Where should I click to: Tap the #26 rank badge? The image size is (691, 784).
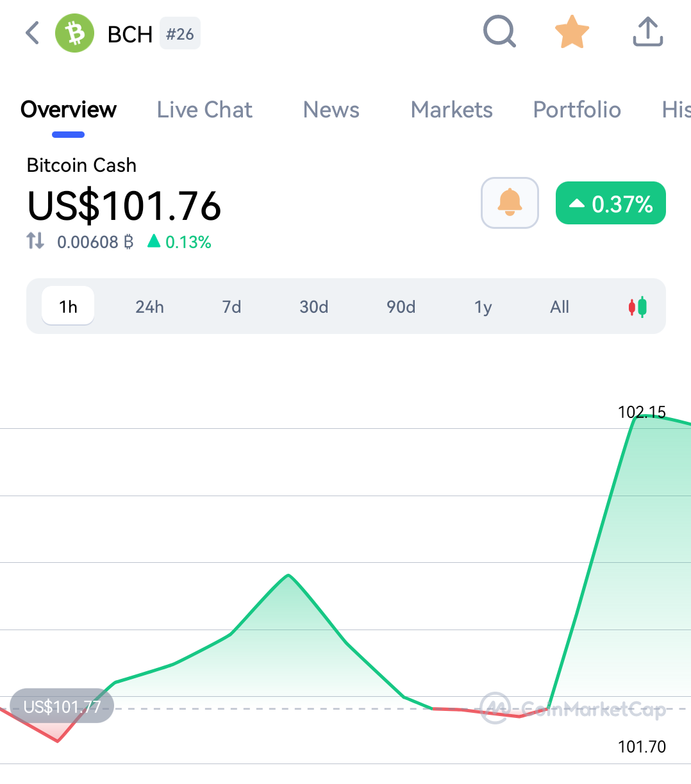180,34
